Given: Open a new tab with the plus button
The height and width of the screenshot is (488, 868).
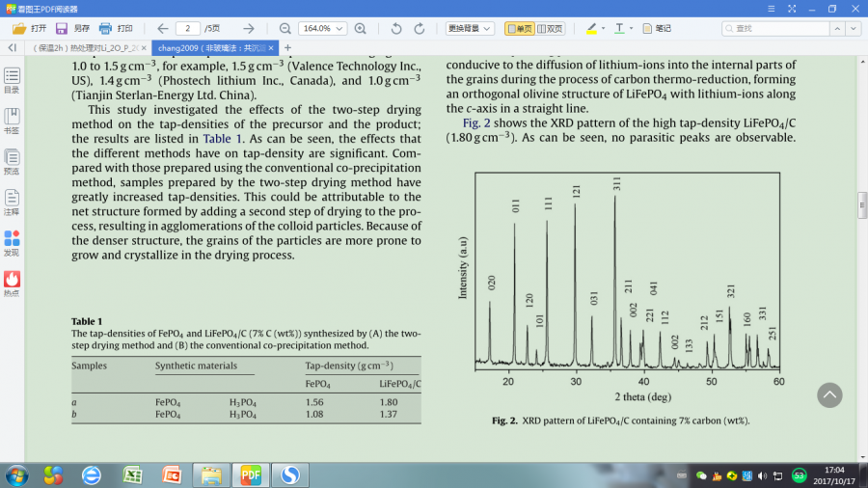Looking at the screenshot, I should point(286,47).
